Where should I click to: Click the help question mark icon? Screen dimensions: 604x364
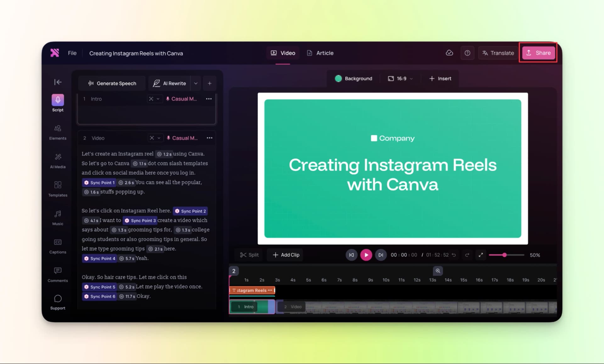(467, 53)
